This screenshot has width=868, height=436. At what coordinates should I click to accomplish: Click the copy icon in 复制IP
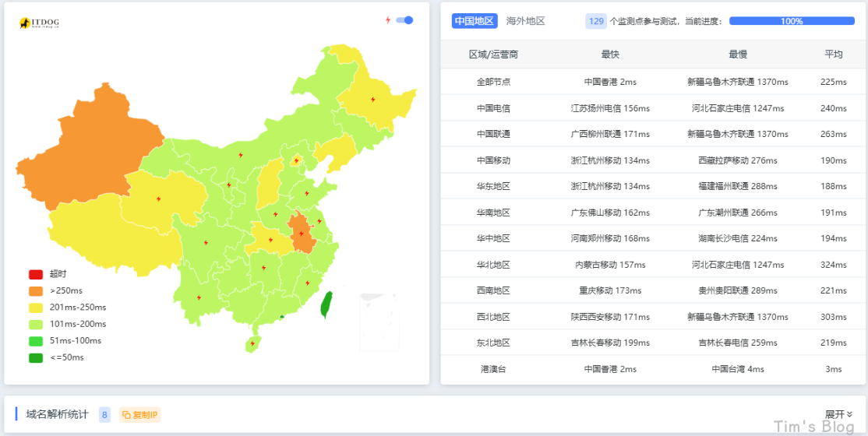coord(126,414)
